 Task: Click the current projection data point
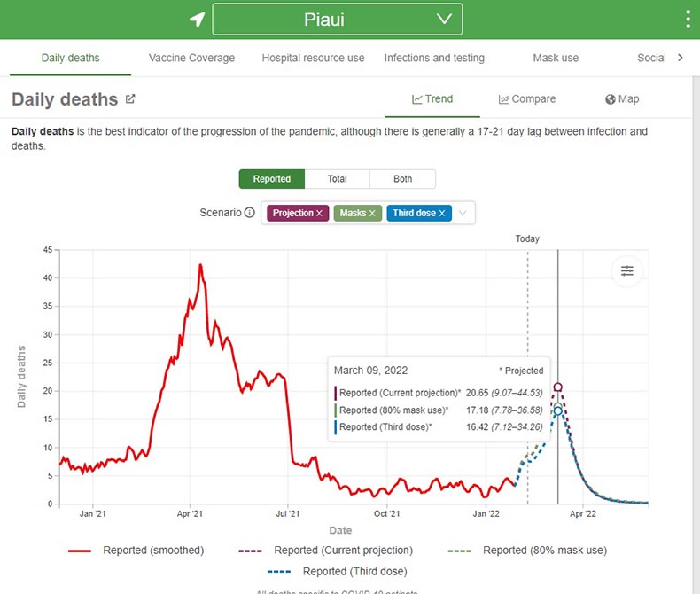[557, 387]
